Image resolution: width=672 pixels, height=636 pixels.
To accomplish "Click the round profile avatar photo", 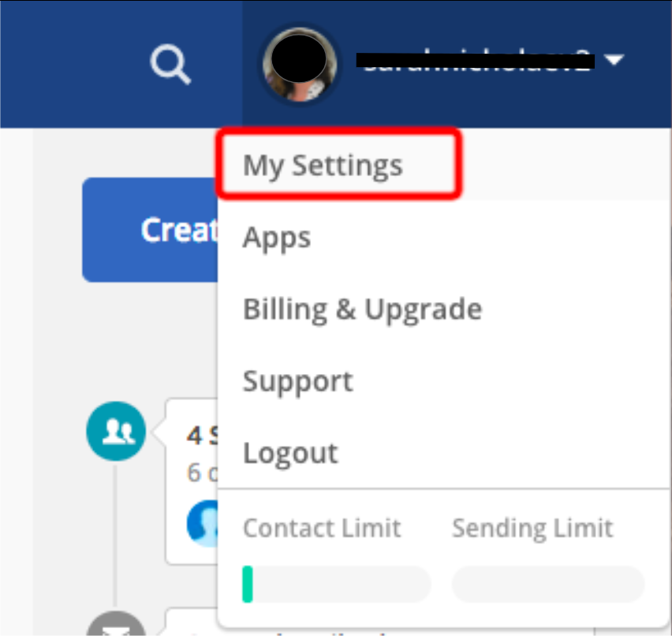I will tap(300, 65).
